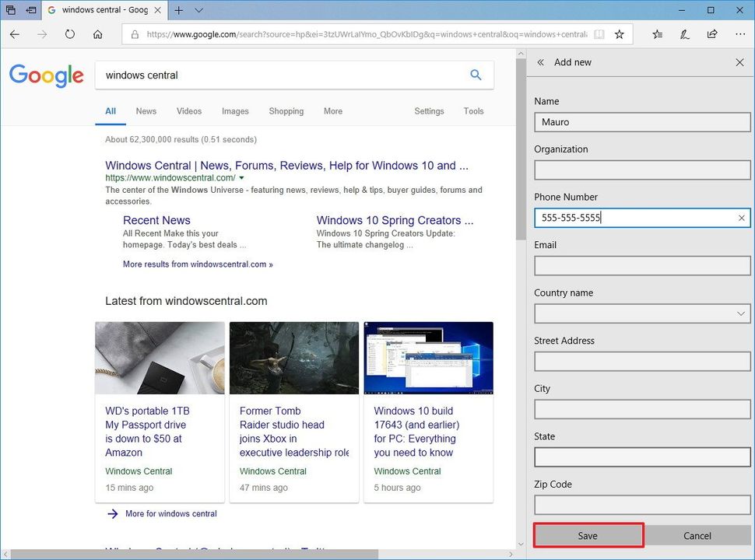Screen dimensions: 755x560
Task: Add this page to favorites with star
Action: click(619, 34)
